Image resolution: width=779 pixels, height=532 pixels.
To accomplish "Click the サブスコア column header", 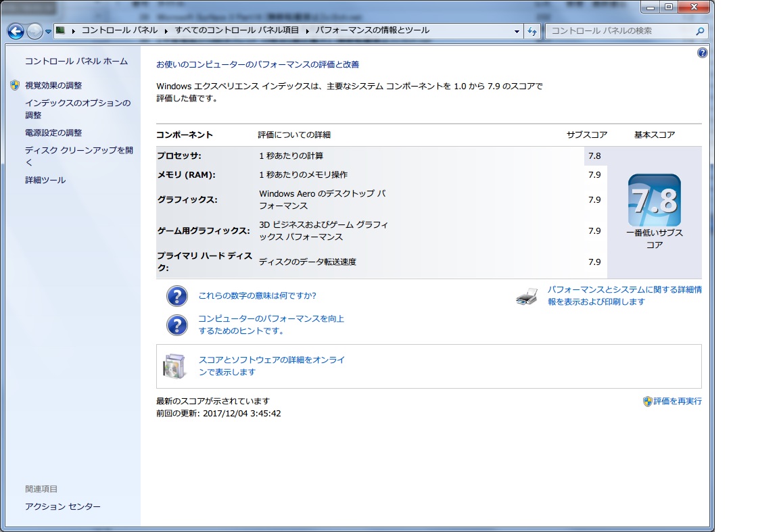I will [587, 135].
